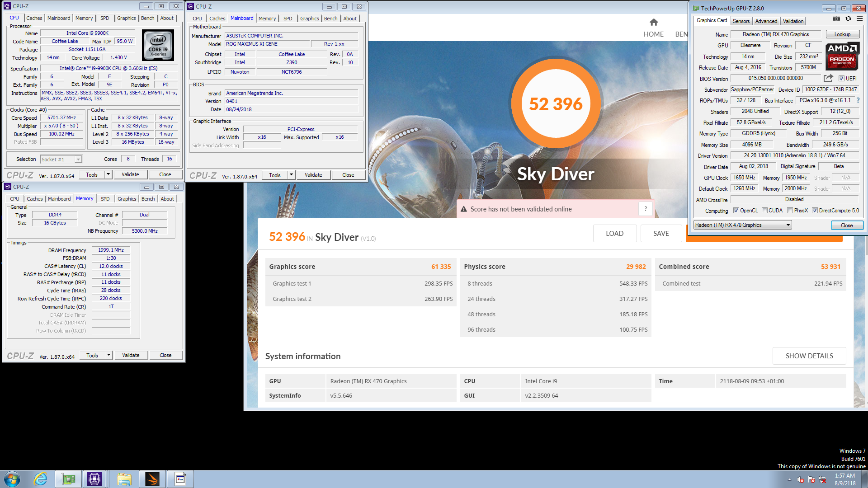
Task: Click the disconnected network tray icon
Action: click(823, 479)
